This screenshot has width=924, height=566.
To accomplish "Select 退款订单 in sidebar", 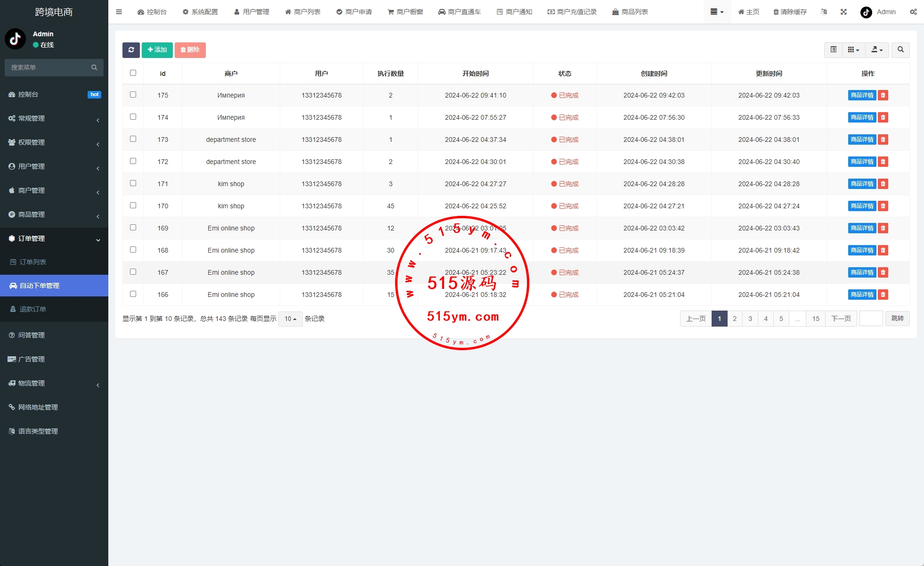I will (33, 309).
